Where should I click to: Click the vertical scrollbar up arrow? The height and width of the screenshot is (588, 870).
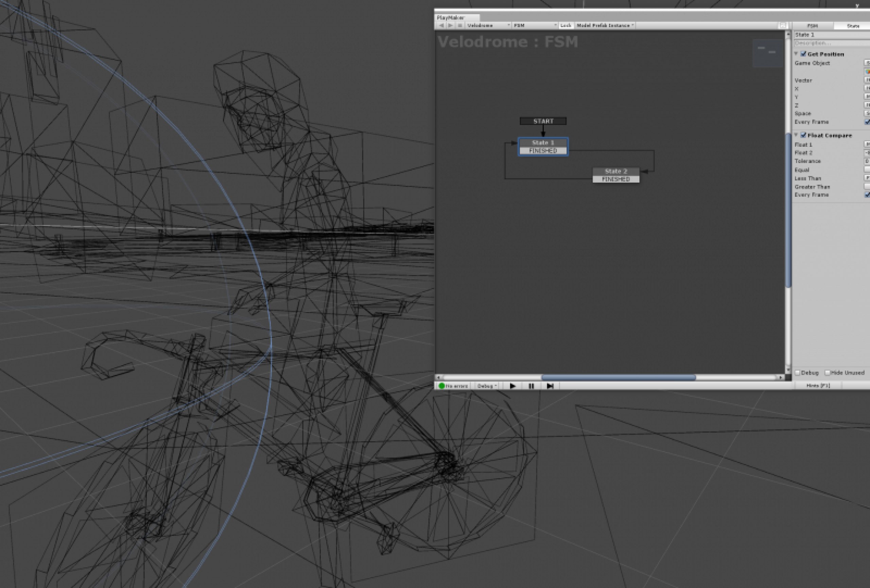[x=788, y=34]
